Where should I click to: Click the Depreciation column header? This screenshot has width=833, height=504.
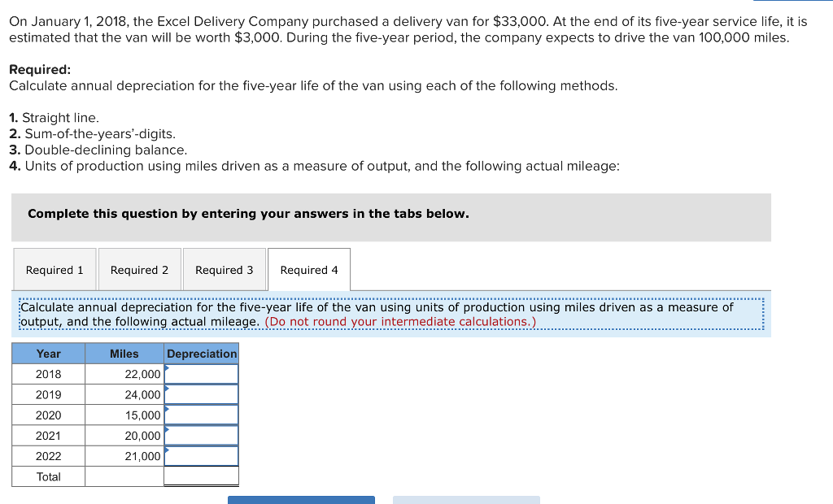202,353
